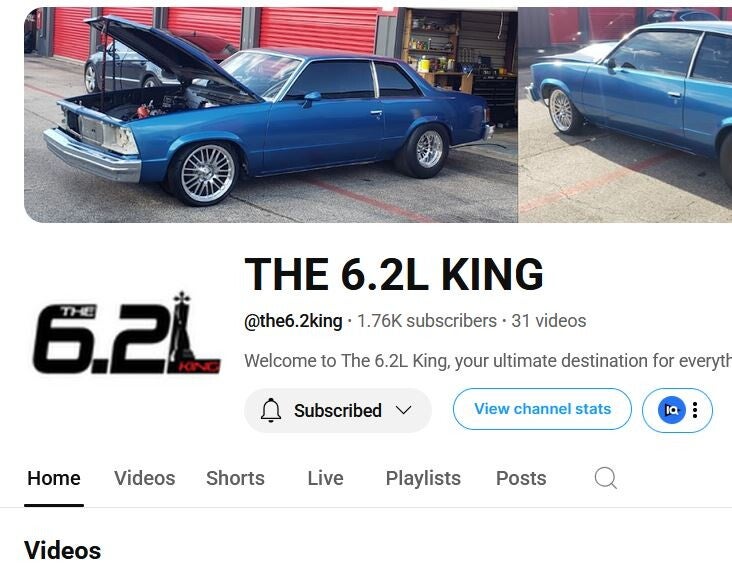732x583 pixels.
Task: Expand the channel description text
Action: [488, 361]
